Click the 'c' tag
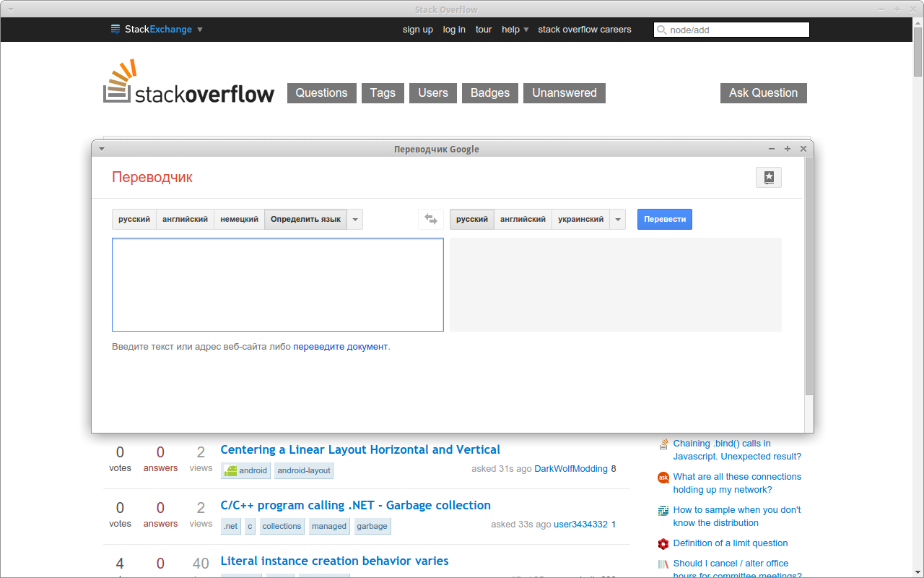Image resolution: width=924 pixels, height=578 pixels. (x=250, y=526)
